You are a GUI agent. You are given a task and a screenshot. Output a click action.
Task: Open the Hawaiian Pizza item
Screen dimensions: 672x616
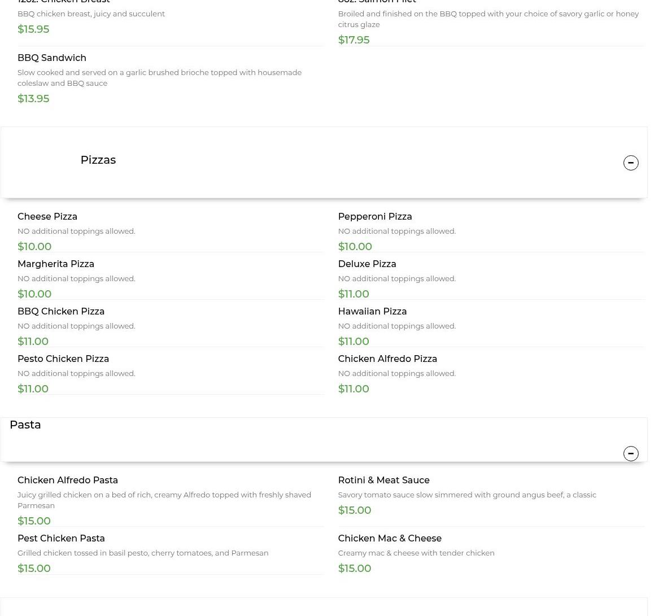[372, 312]
